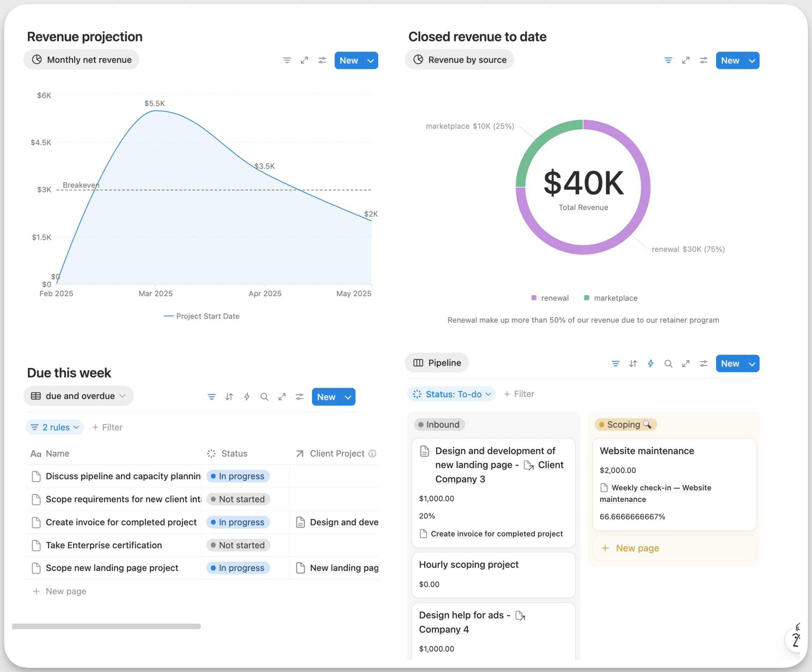Open filter options for the Revenue projection chart
The image size is (812, 672).
click(x=287, y=60)
